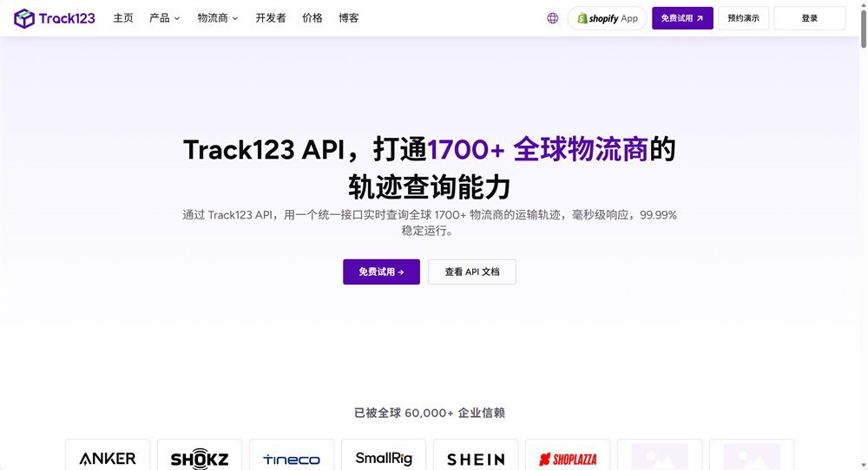Open the Shopify App link
868x470 pixels.
pyautogui.click(x=608, y=18)
